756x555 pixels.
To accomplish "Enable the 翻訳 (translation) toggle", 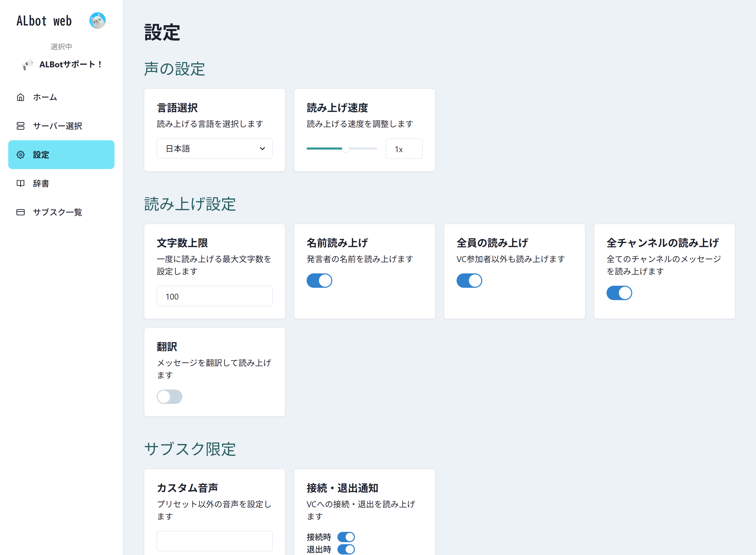I will pos(169,396).
